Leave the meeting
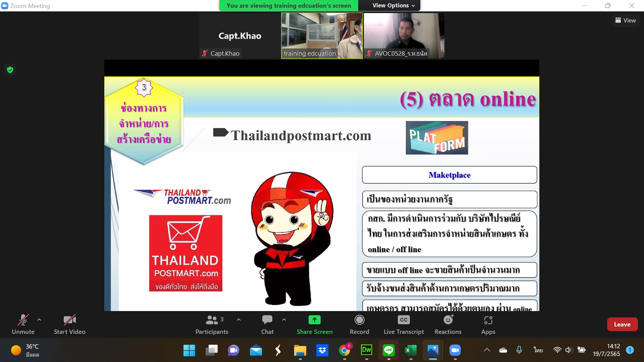Screen dimensions: 644x362 pos(622,324)
